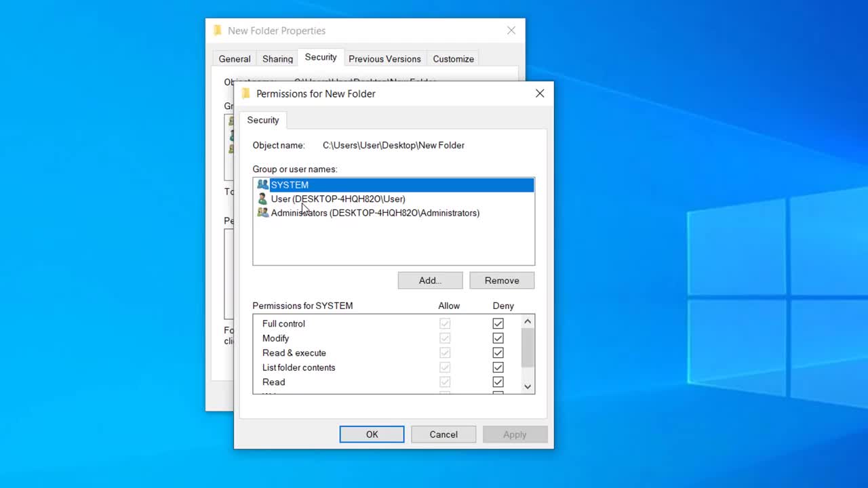Click the Administrators group icon

point(262,213)
